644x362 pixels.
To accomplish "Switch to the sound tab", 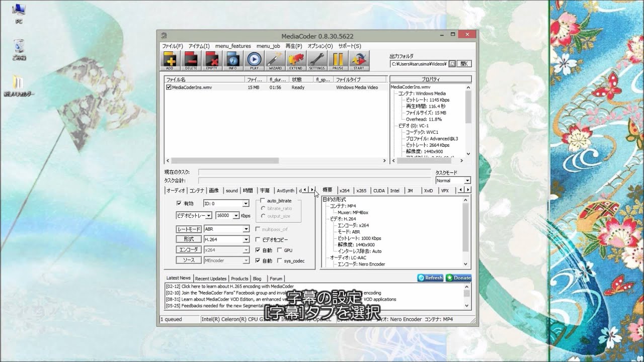I will click(231, 191).
